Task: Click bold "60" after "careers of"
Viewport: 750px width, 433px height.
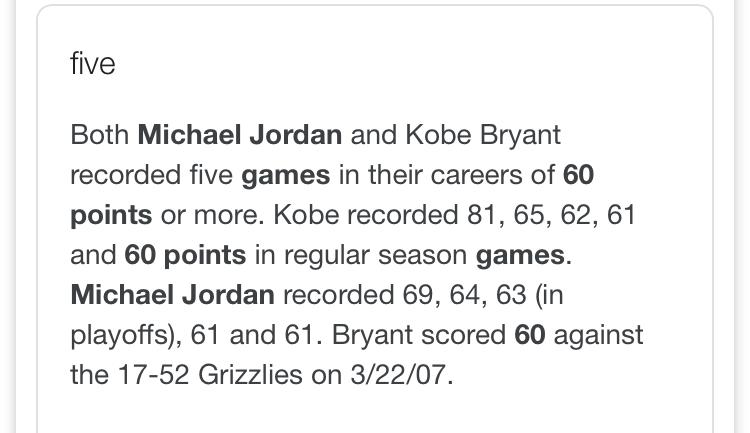Action: pos(578,175)
